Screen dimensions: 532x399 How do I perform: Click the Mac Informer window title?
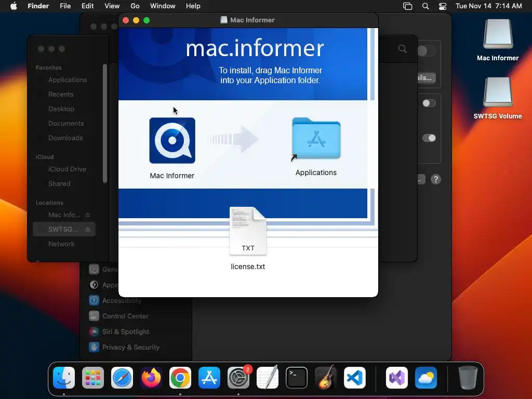point(252,20)
